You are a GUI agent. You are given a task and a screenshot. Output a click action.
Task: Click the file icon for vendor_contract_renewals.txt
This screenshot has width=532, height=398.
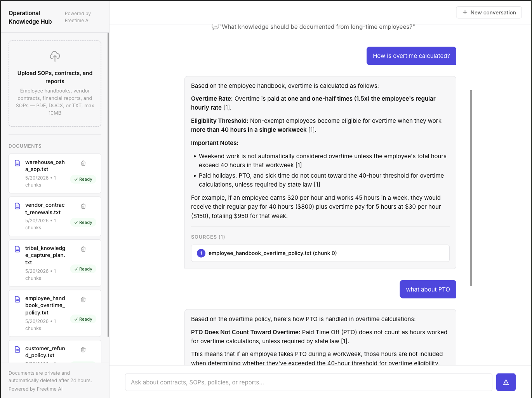17,206
